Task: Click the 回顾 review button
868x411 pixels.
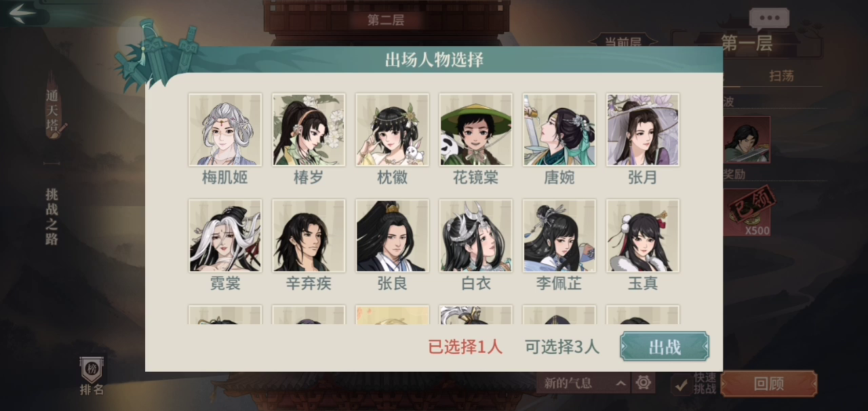Action: point(768,384)
